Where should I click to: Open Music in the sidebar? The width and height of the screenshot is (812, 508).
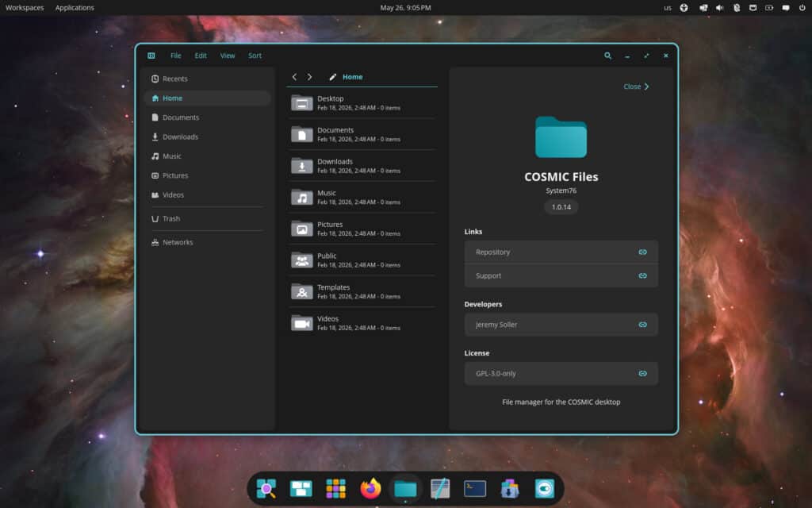point(207,156)
